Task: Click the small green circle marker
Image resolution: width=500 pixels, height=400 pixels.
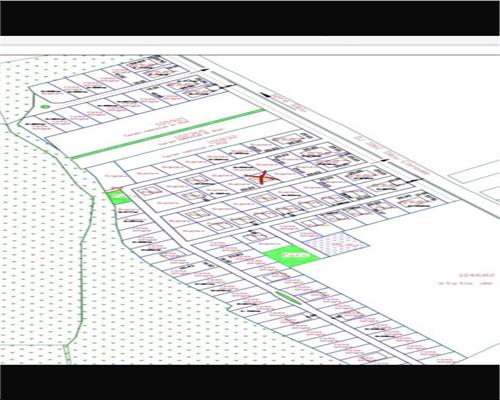Action: coord(44,107)
